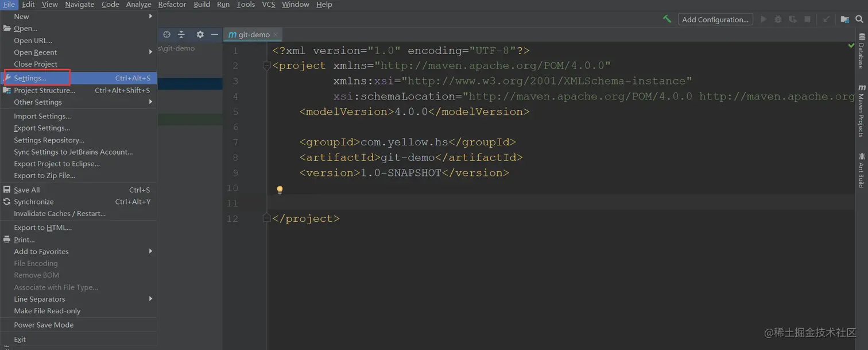Click the Run with Coverage icon
Viewport: 868px width, 350px height.
click(793, 19)
